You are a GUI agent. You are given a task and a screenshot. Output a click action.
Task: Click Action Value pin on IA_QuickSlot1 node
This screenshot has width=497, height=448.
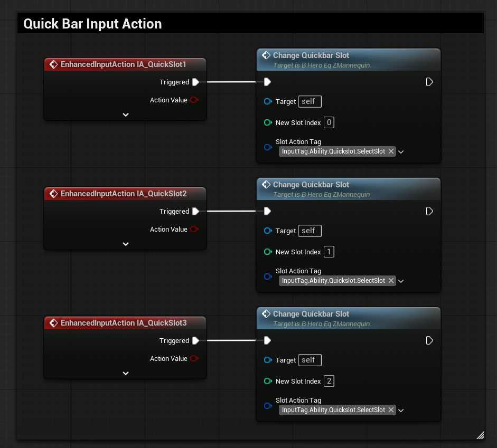[x=194, y=100]
